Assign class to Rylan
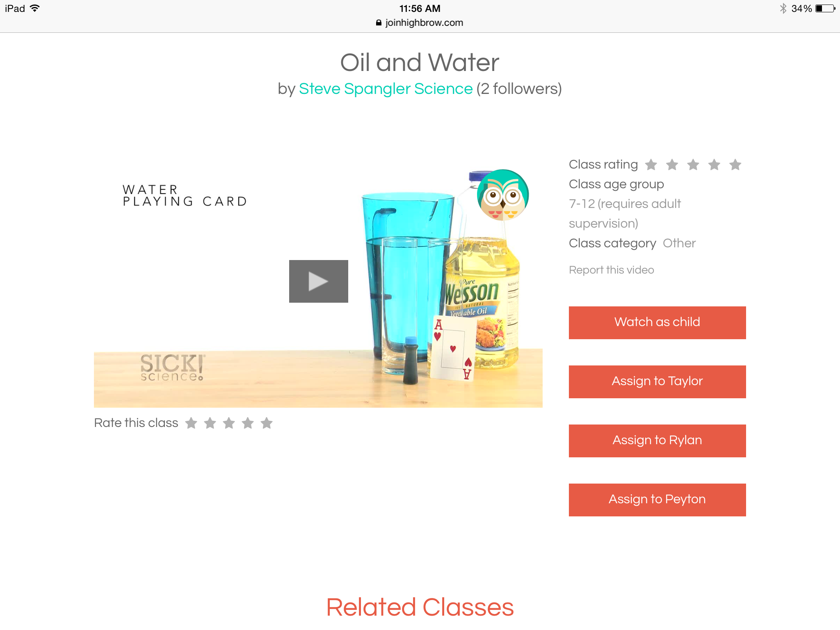Viewport: 840px width, 630px height. click(x=657, y=441)
